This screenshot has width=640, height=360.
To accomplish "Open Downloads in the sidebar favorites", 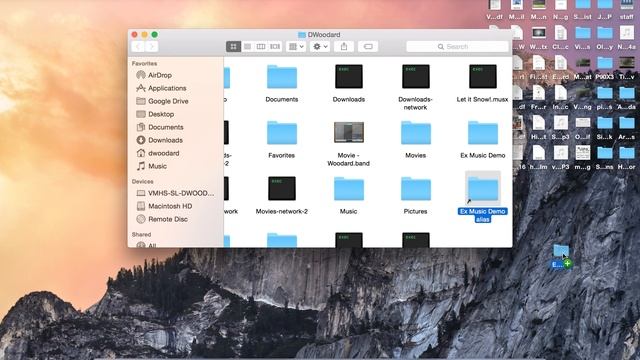I will click(x=165, y=140).
